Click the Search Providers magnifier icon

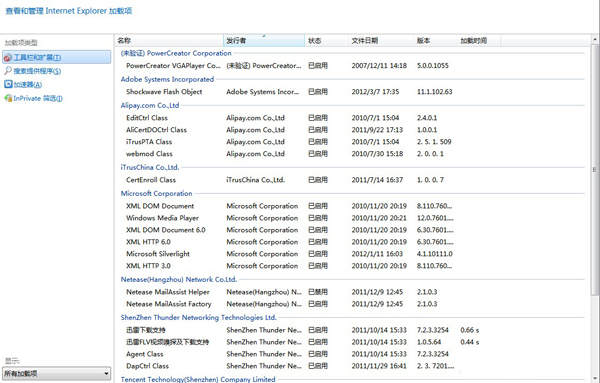pos(8,71)
